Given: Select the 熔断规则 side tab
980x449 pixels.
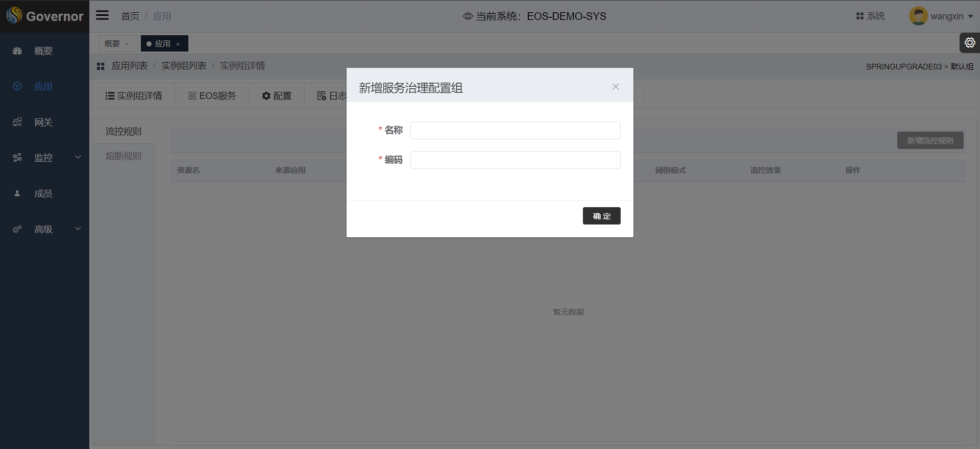Looking at the screenshot, I should 124,156.
